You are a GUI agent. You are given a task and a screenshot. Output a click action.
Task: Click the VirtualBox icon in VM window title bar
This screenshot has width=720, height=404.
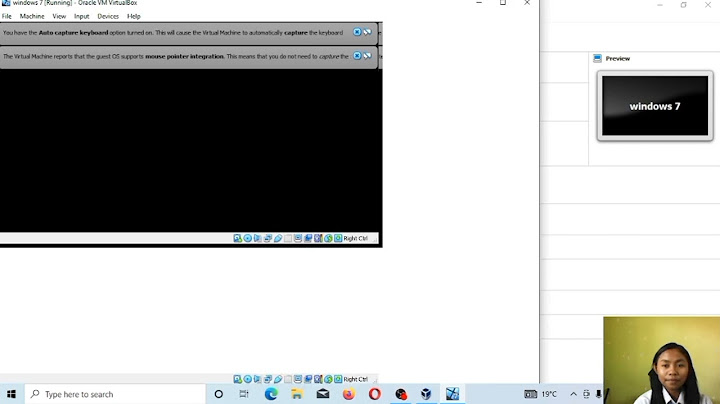click(x=6, y=3)
